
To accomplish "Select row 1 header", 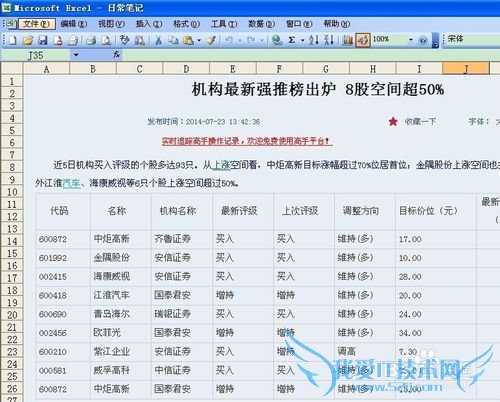I will (x=12, y=81).
